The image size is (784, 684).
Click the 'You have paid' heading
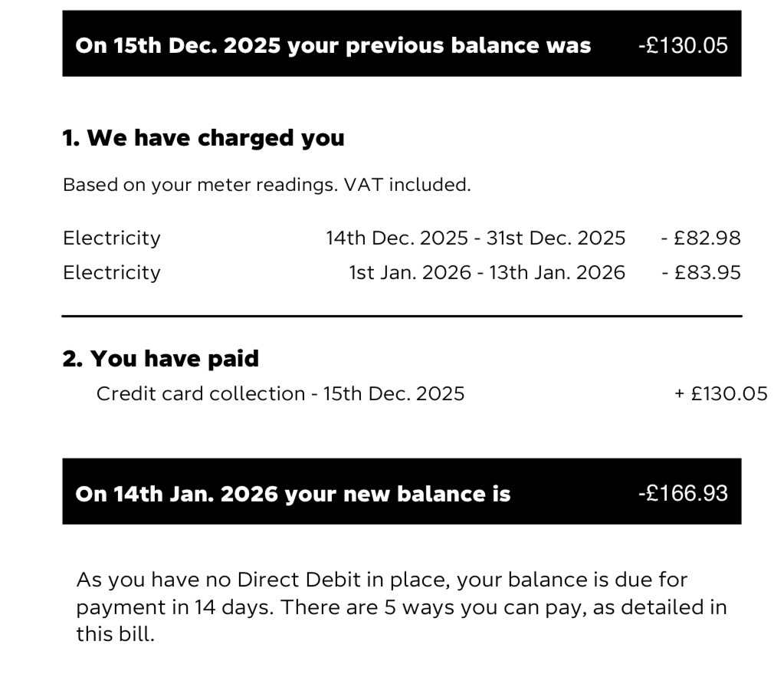161,358
